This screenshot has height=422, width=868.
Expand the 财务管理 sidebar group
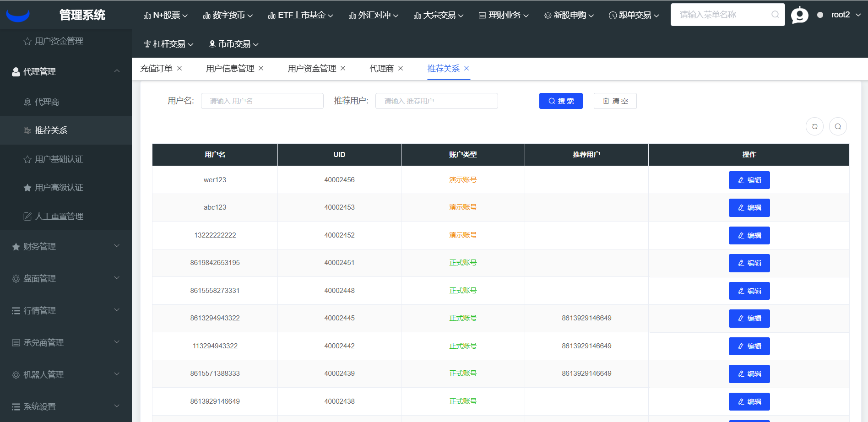pyautogui.click(x=66, y=246)
